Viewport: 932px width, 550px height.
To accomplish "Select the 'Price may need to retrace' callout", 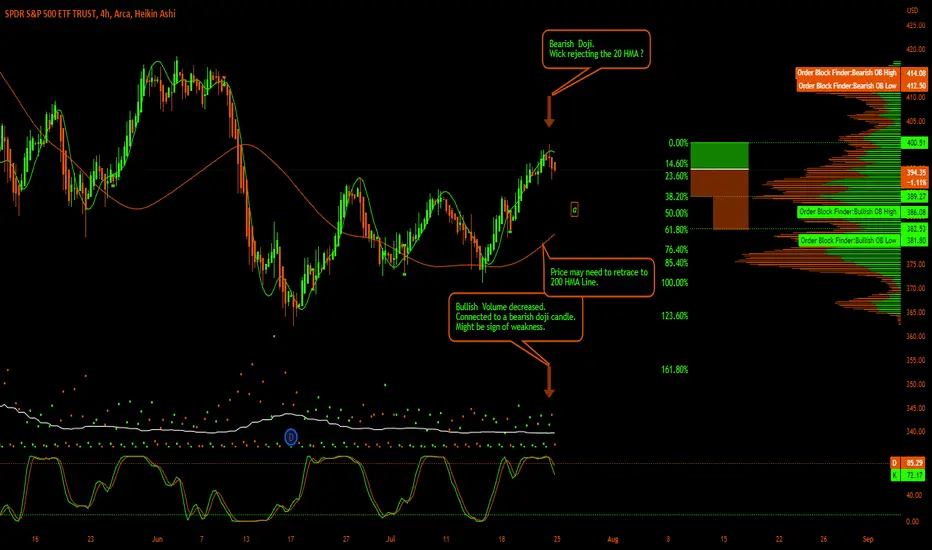I will (599, 277).
